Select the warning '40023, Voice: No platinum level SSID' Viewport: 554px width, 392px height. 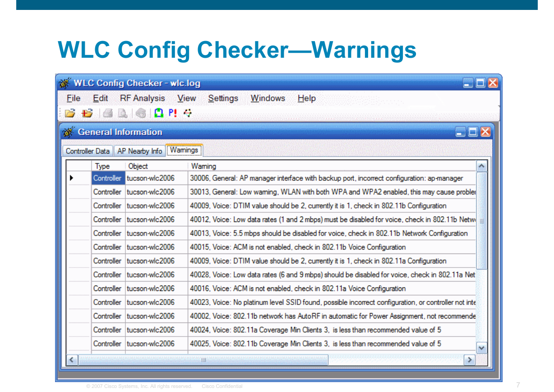coord(332,302)
